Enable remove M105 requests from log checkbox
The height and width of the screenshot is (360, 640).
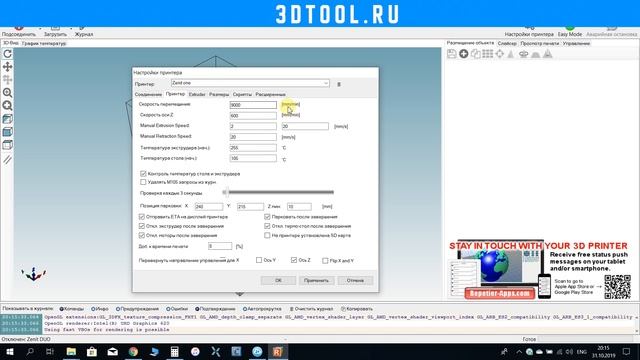tap(143, 182)
